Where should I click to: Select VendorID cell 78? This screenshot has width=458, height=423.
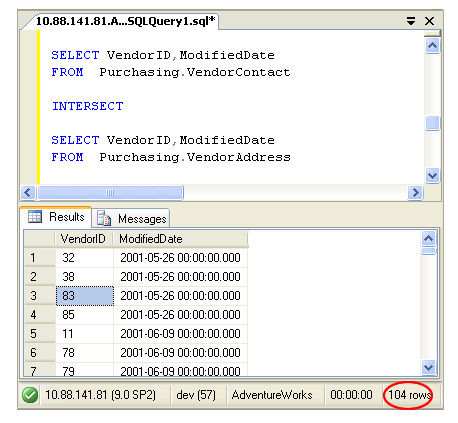click(x=85, y=353)
